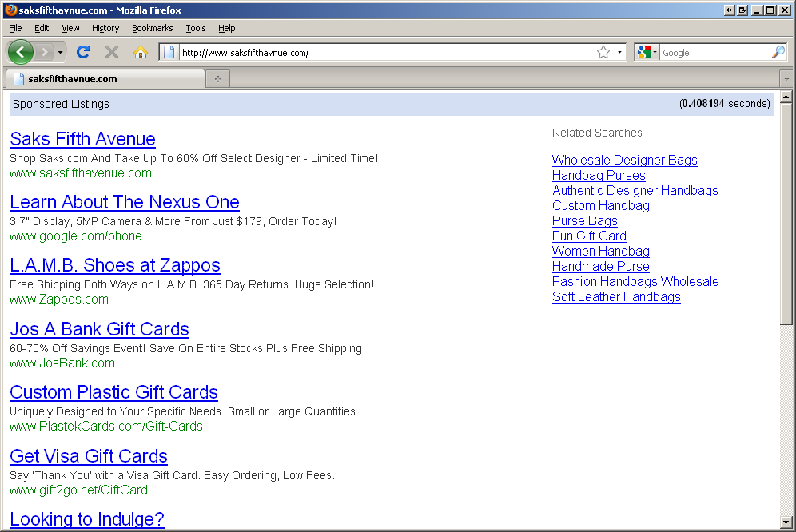The image size is (796, 532).
Task: Open the File menu
Action: 15,28
